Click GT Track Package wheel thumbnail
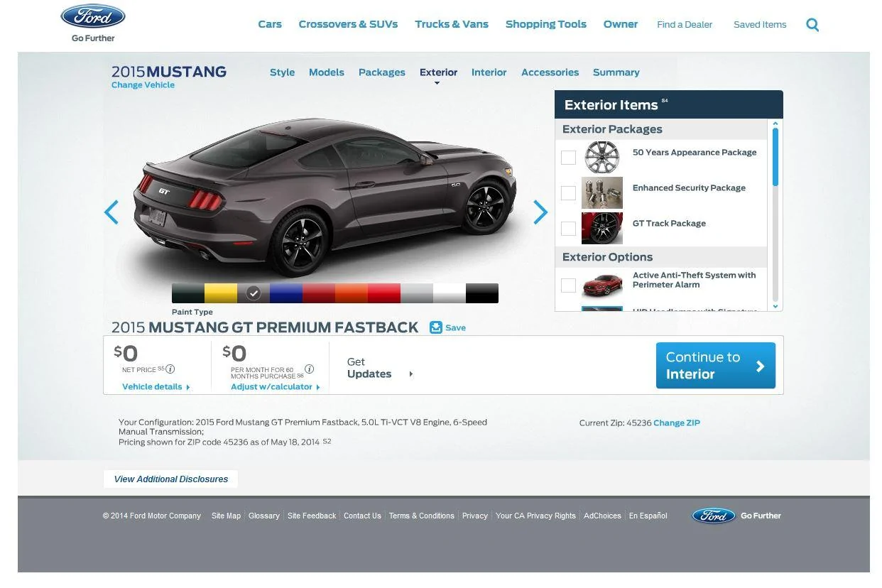Screen dimensions: 882x588 [x=602, y=228]
